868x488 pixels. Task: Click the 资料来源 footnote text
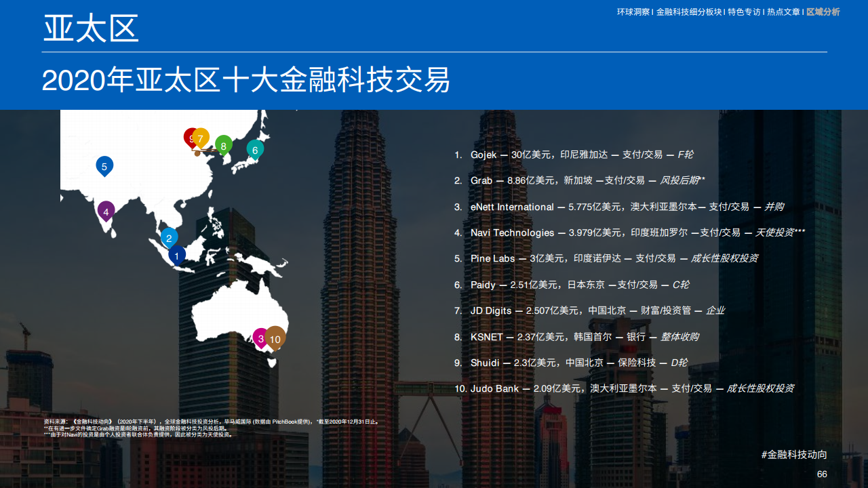tap(211, 422)
